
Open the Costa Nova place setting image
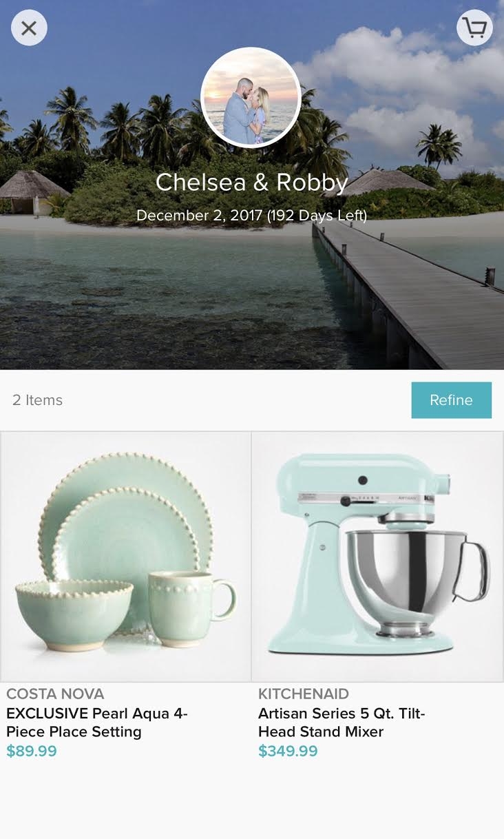pyautogui.click(x=126, y=557)
